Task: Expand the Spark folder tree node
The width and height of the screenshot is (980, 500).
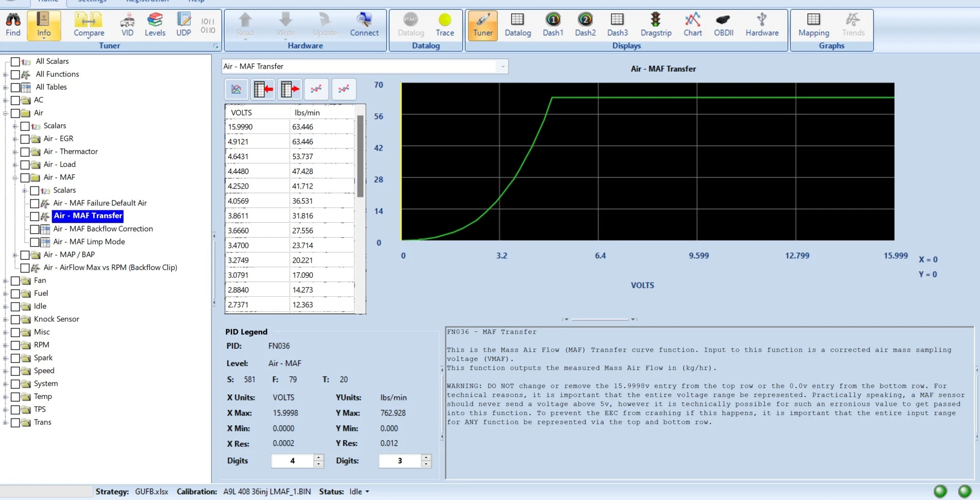Action: (x=5, y=358)
